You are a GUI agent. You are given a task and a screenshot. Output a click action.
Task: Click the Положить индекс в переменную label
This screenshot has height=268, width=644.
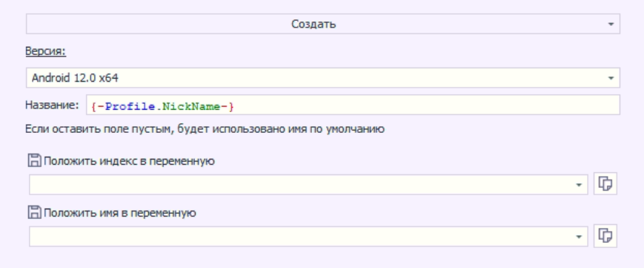(x=129, y=161)
